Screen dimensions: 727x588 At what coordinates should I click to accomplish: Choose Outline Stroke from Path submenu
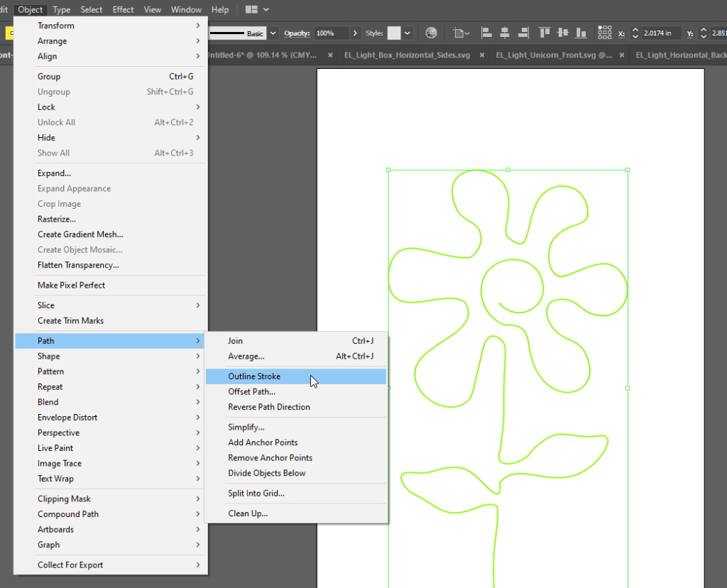click(x=254, y=376)
